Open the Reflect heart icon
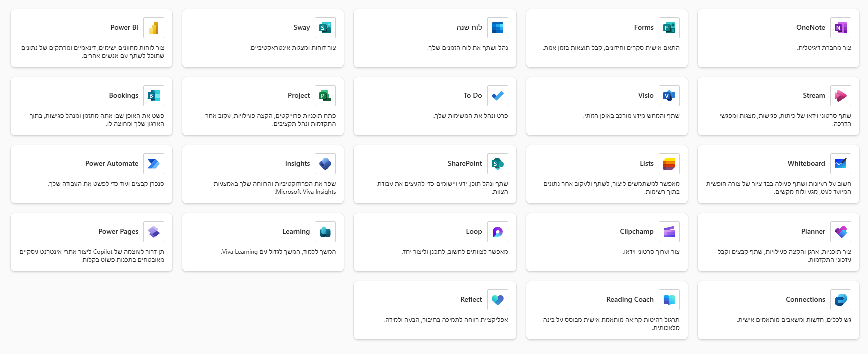This screenshot has width=868, height=354. (498, 300)
